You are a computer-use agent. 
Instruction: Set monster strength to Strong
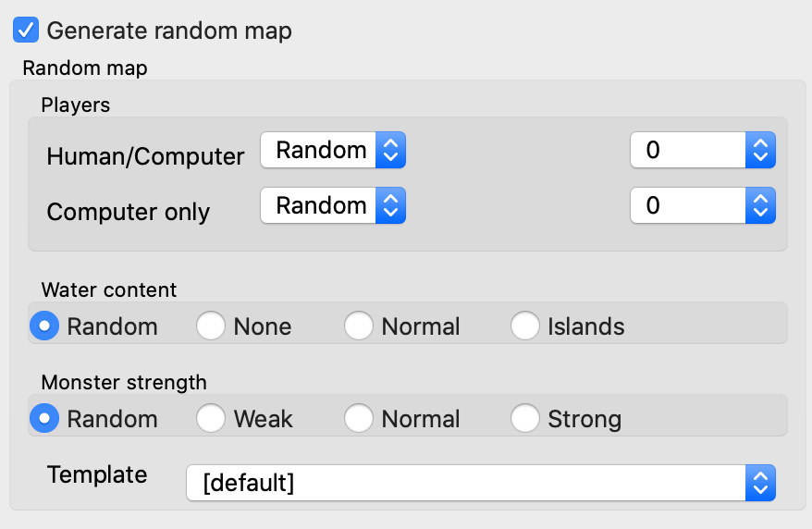525,419
